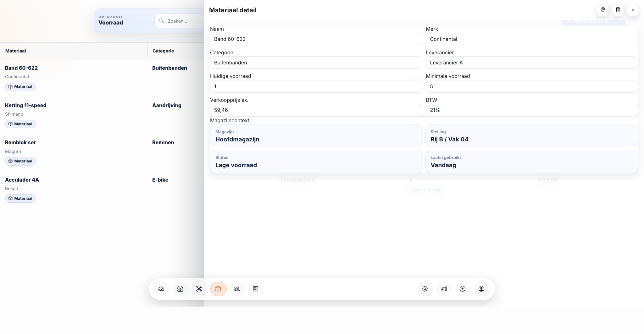Click the Bosch brand text
The width and height of the screenshot is (644, 334).
[x=12, y=189]
